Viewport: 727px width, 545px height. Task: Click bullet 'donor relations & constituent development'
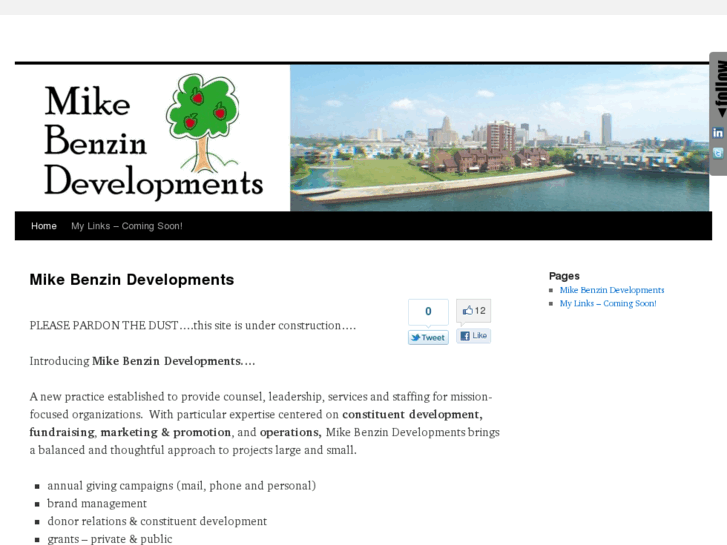click(x=157, y=521)
